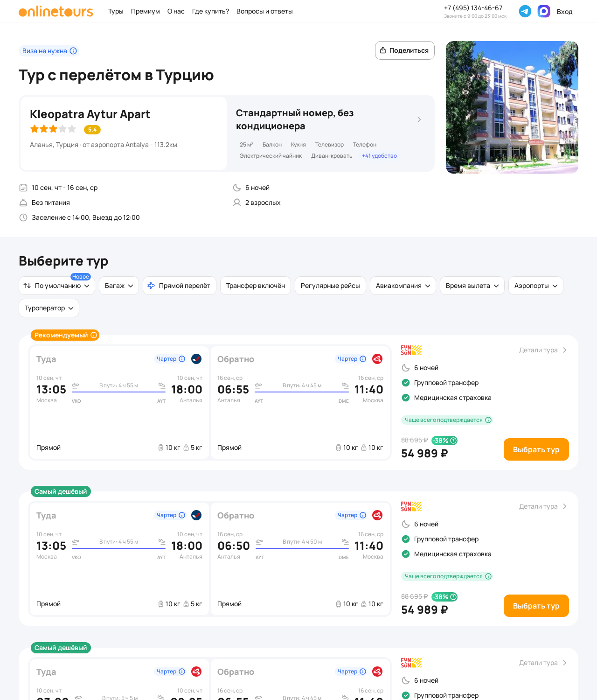The height and width of the screenshot is (700, 597).
Task: Click airline logo on second card Обратно flight
Action: [377, 515]
